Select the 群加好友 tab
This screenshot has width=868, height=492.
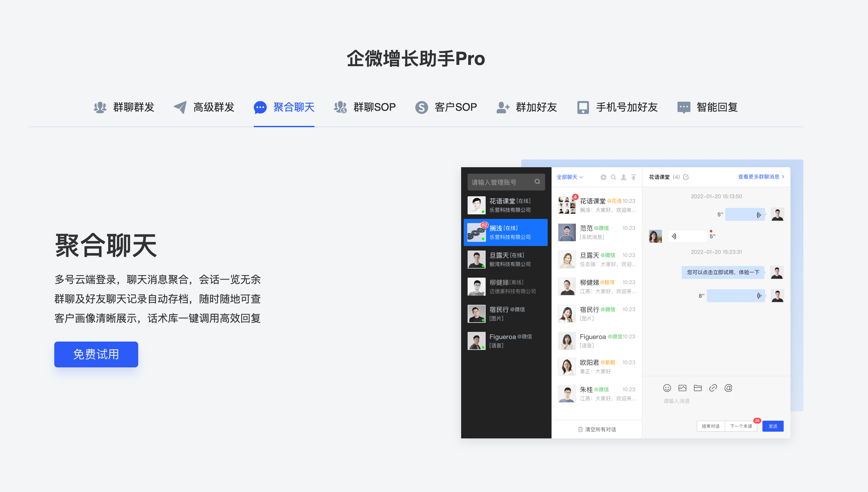(x=526, y=108)
